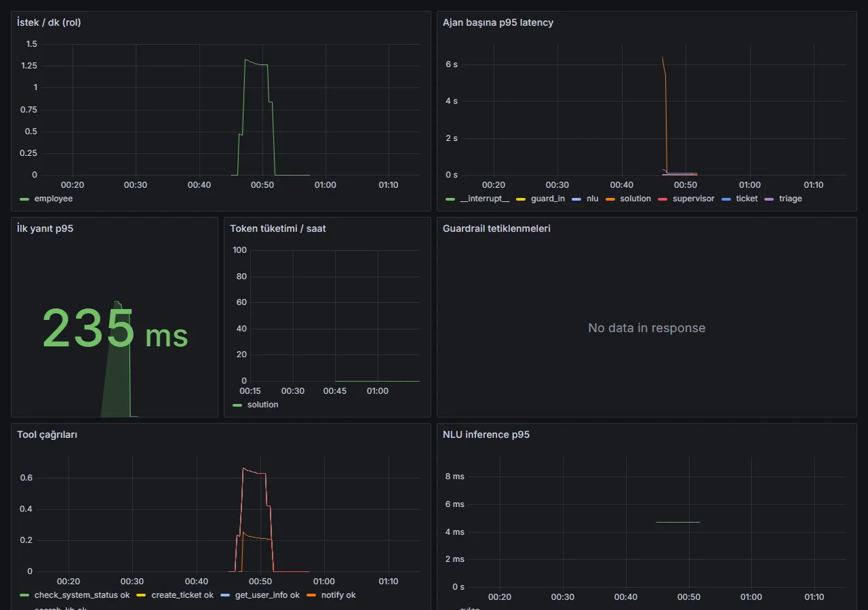Open the İstek / dk (rol) panel title
868x610 pixels.
tap(50, 22)
